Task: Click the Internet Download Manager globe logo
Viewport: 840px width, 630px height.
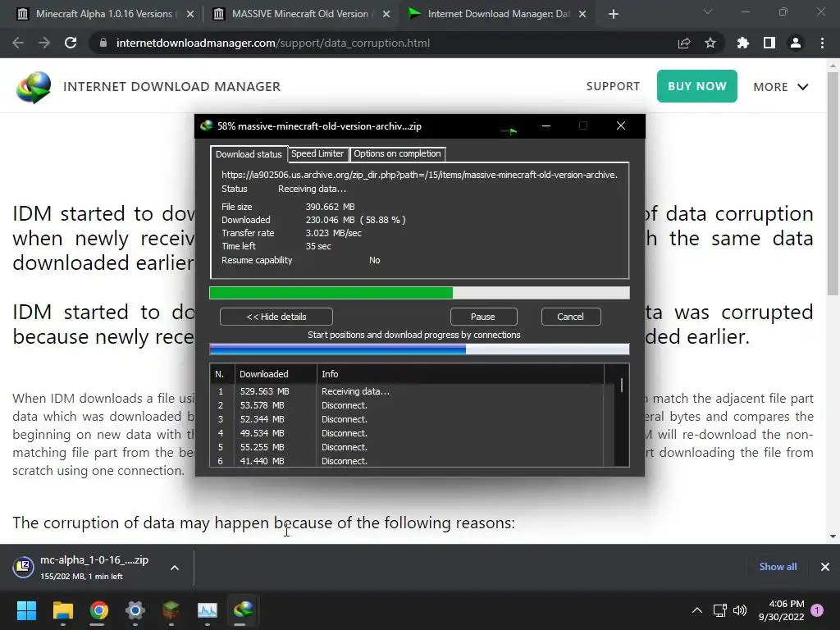Action: [x=34, y=87]
